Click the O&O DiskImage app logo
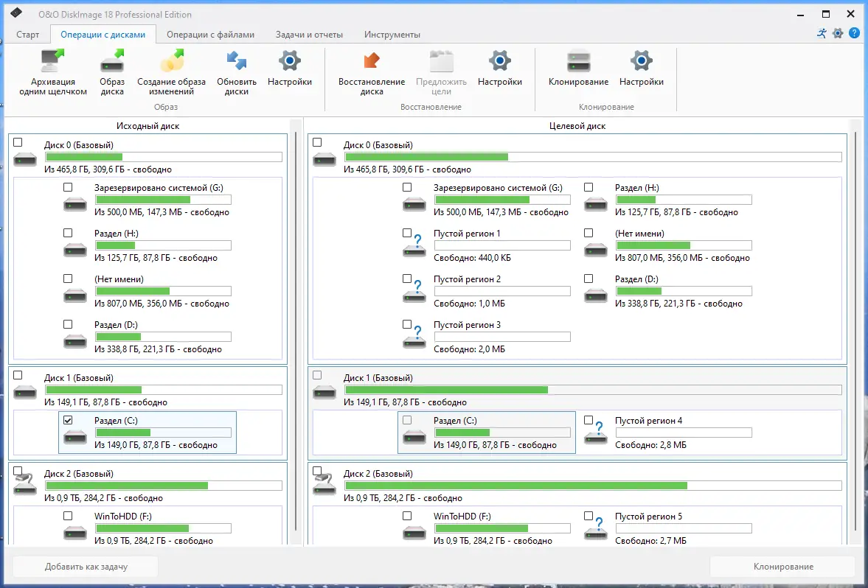868x588 pixels. (17, 13)
